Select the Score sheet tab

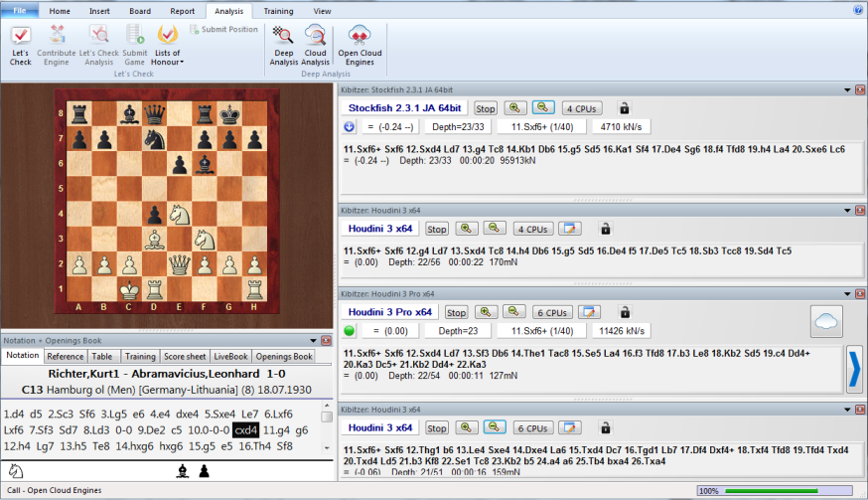tap(185, 357)
